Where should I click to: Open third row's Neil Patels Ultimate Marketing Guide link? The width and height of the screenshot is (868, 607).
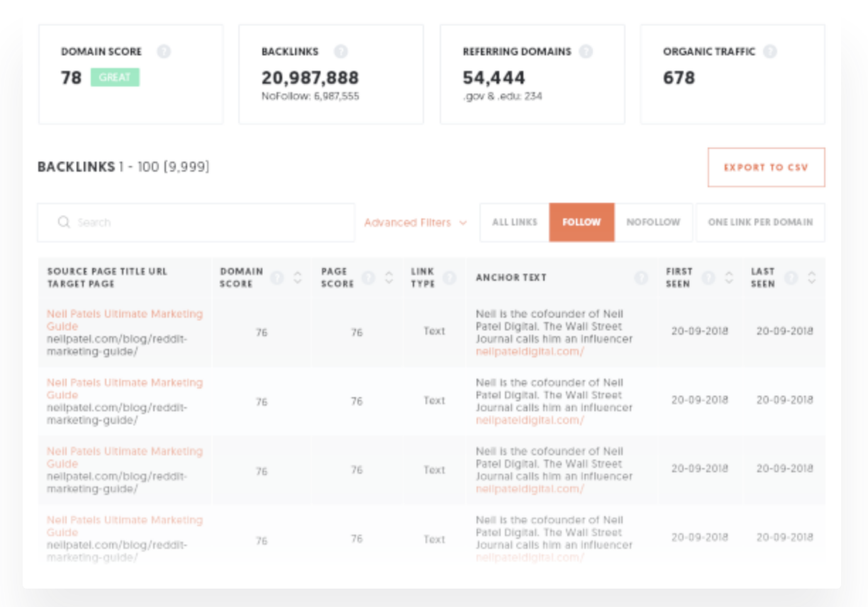click(x=125, y=457)
